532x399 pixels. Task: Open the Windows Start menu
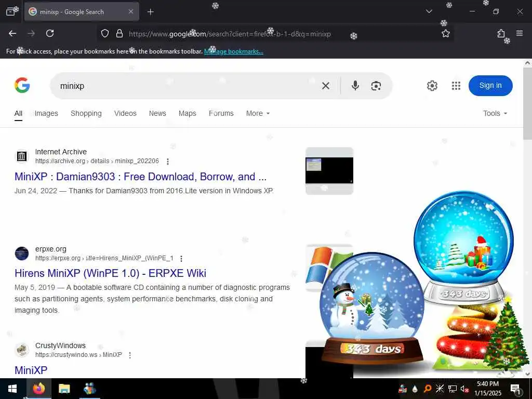(12, 389)
